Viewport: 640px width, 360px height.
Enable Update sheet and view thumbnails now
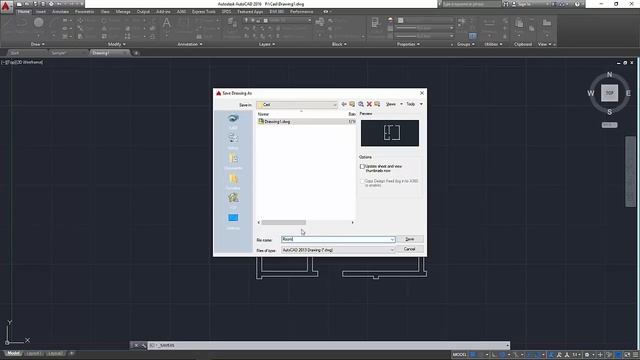[x=362, y=167]
